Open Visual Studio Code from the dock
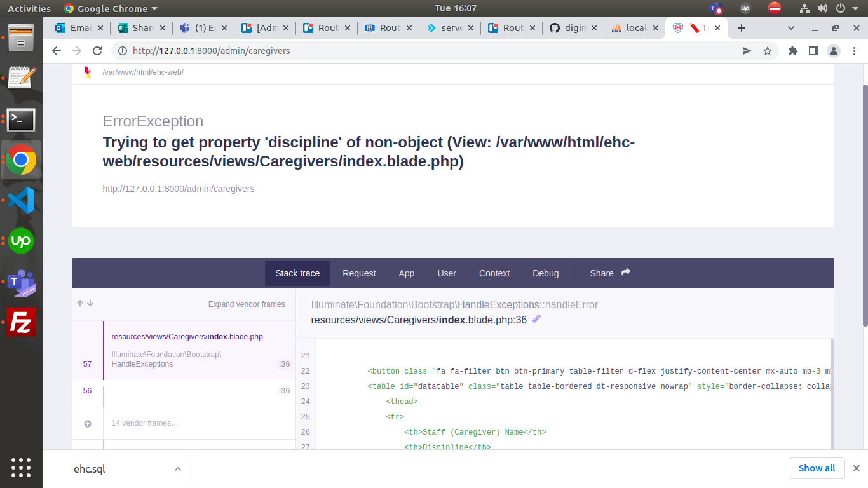868x488 pixels. tap(21, 201)
